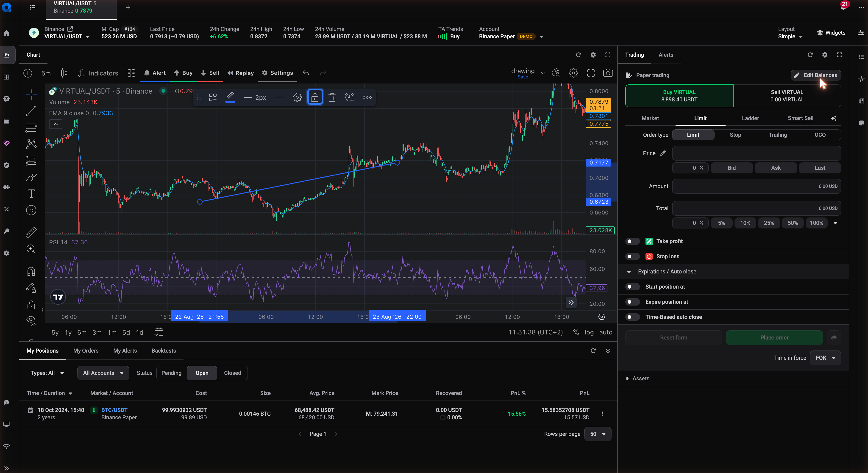Toggle logarithmic scale
Screen dimensions: 868x473
(x=589, y=332)
